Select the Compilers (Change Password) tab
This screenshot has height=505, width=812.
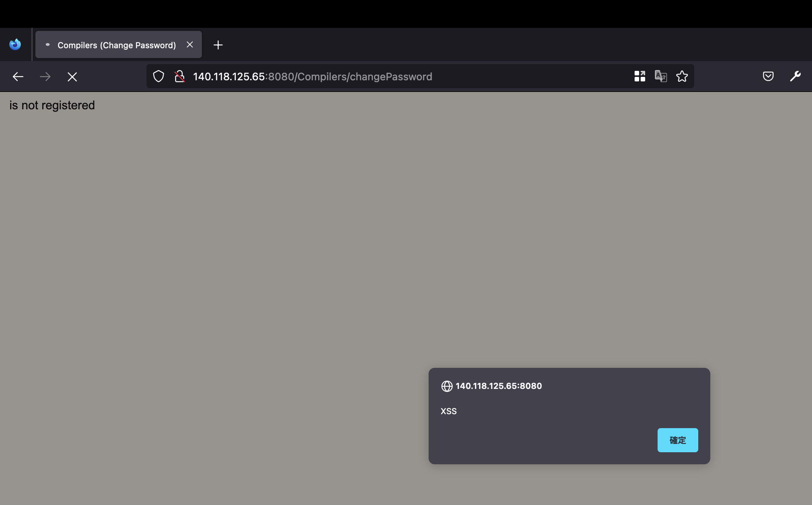[119, 45]
